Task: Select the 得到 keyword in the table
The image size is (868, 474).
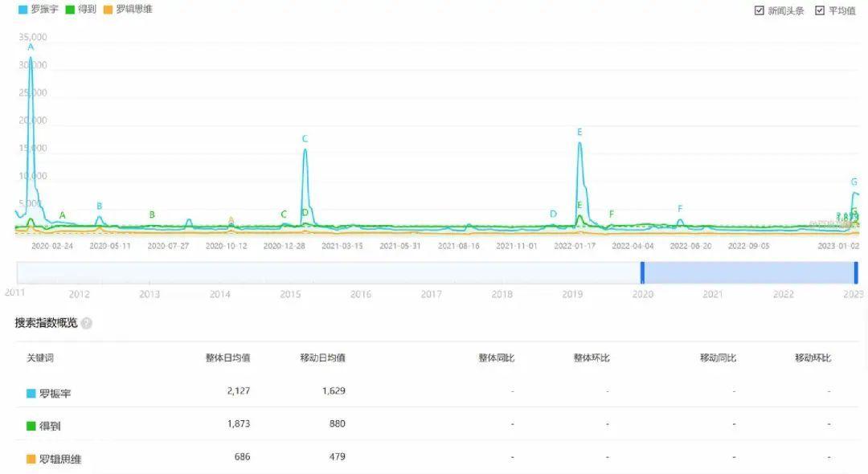Action: click(x=50, y=426)
